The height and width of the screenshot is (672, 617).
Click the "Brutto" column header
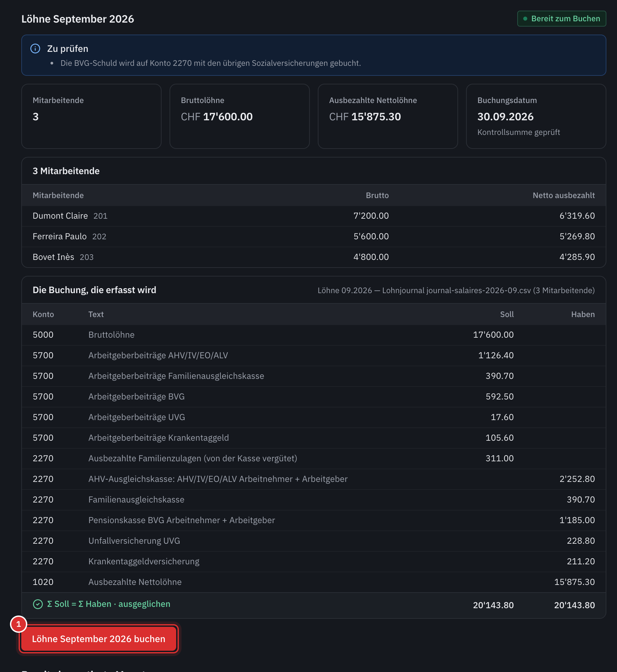tap(377, 195)
